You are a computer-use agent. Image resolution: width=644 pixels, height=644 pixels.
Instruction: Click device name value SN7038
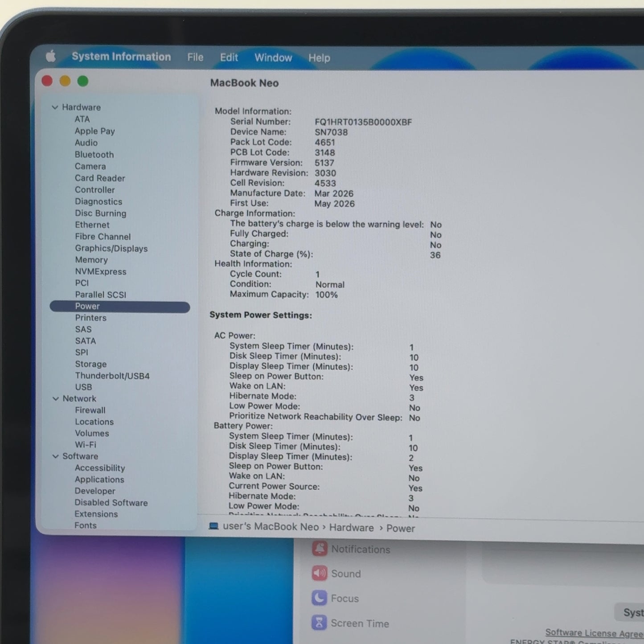click(331, 132)
